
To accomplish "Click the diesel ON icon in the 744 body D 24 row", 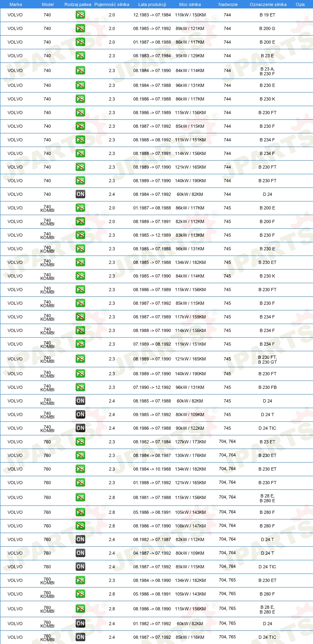I will pos(80,194).
